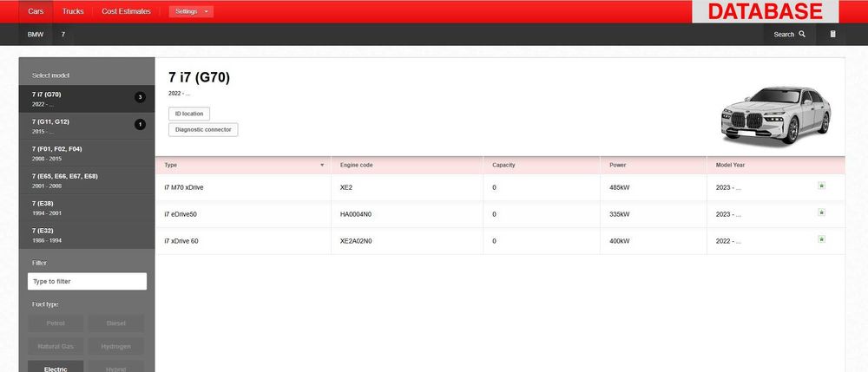Image resolution: width=868 pixels, height=372 pixels.
Task: Select model 7 (G11, G12)
Action: click(x=87, y=126)
